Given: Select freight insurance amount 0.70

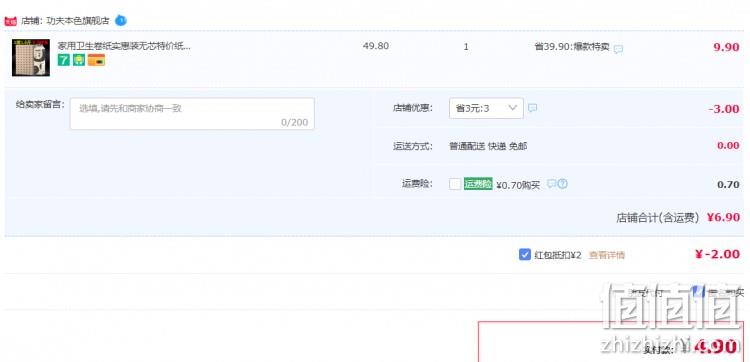Looking at the screenshot, I should [x=728, y=185].
